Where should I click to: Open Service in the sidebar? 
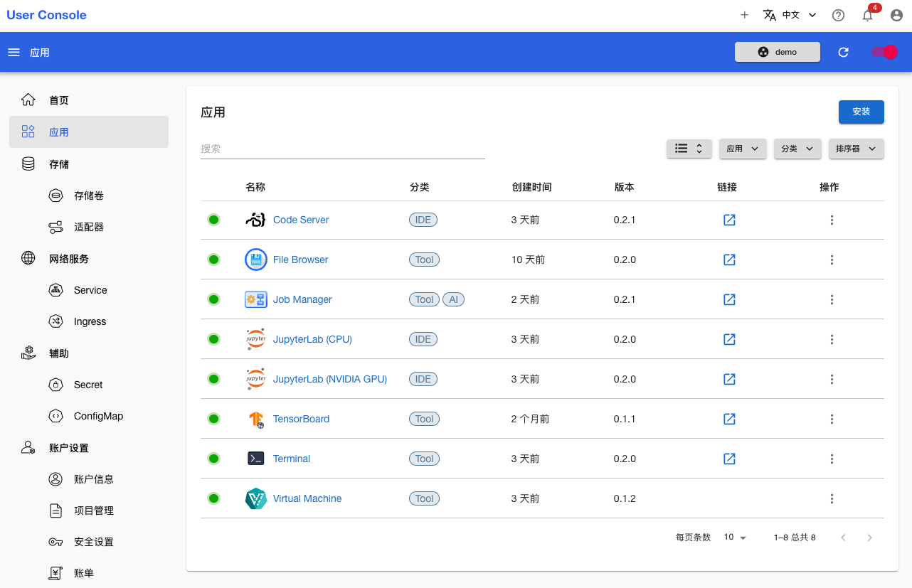click(x=89, y=290)
